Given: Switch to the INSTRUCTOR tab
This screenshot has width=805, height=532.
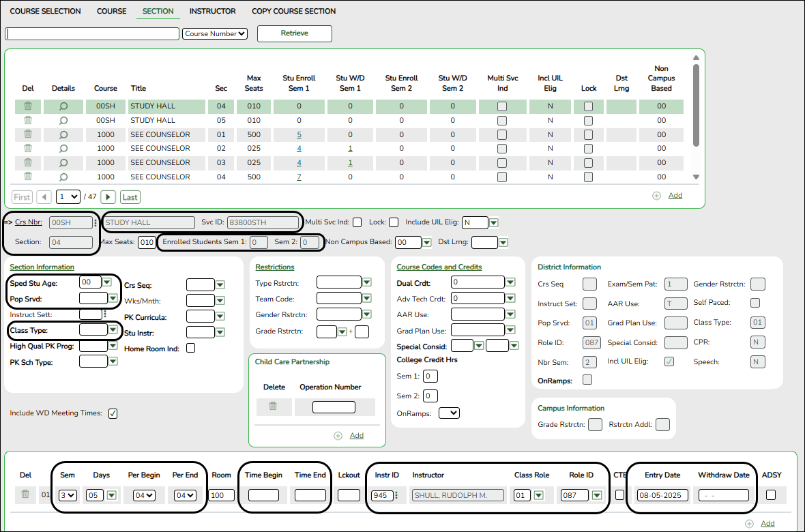Looking at the screenshot, I should (213, 12).
